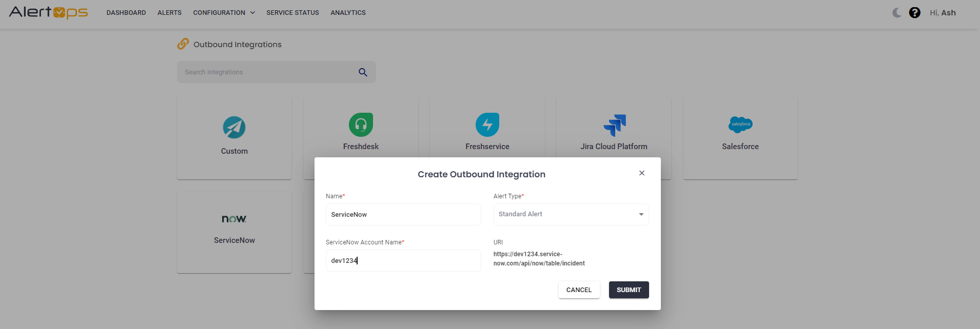Open the Hi, Ash user menu

[x=943, y=13]
